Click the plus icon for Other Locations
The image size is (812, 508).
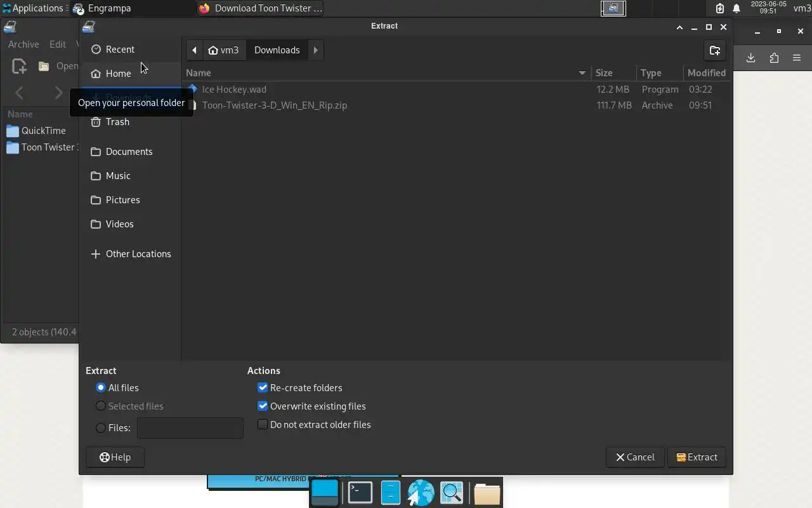[x=96, y=254]
